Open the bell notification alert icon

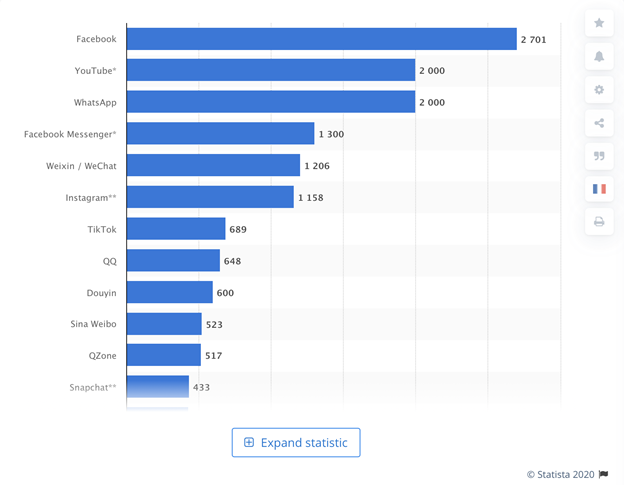[599, 56]
